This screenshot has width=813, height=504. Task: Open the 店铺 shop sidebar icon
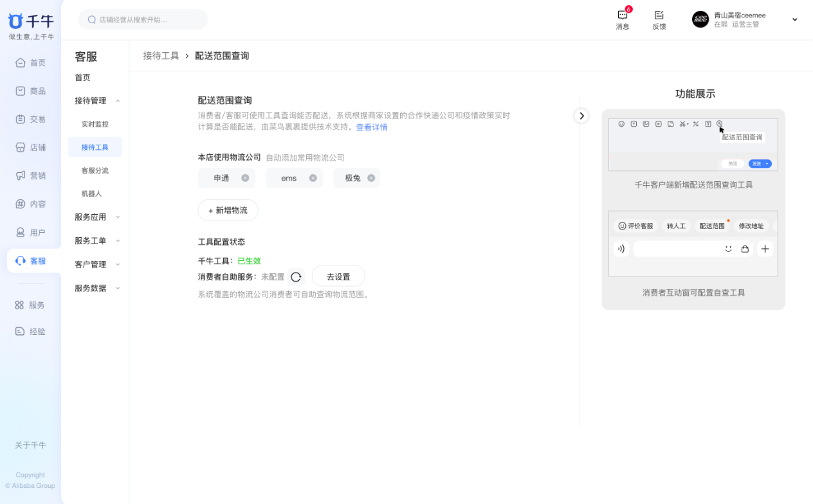20,148
